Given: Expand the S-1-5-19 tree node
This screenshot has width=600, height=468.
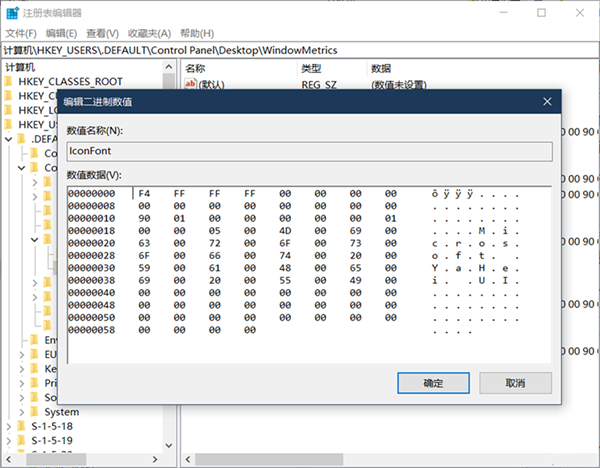Looking at the screenshot, I should coord(9,439).
